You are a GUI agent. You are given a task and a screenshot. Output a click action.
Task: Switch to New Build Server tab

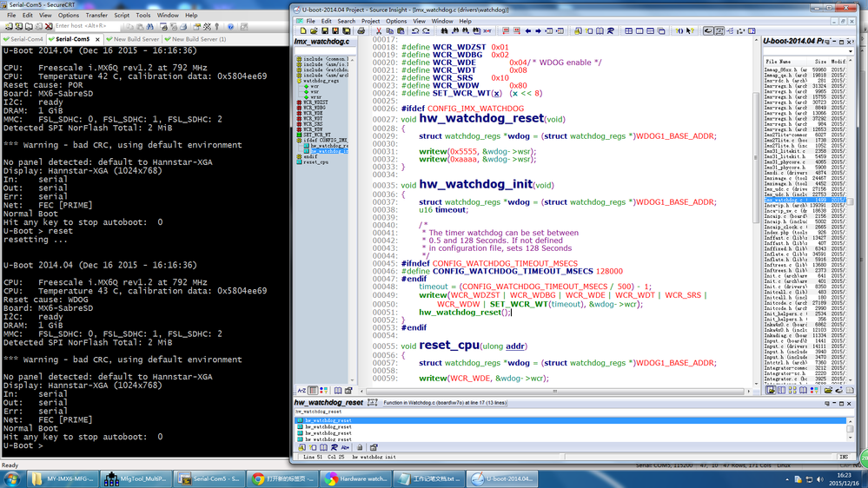click(132, 39)
